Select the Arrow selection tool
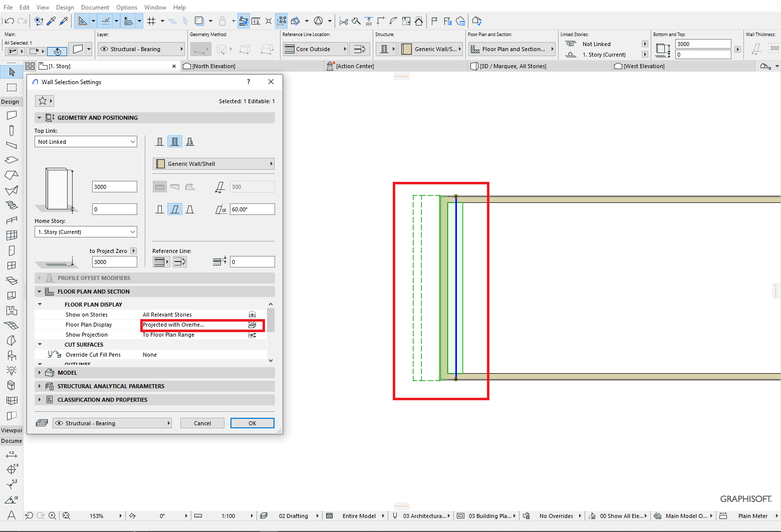This screenshot has width=781, height=532. tap(11, 72)
